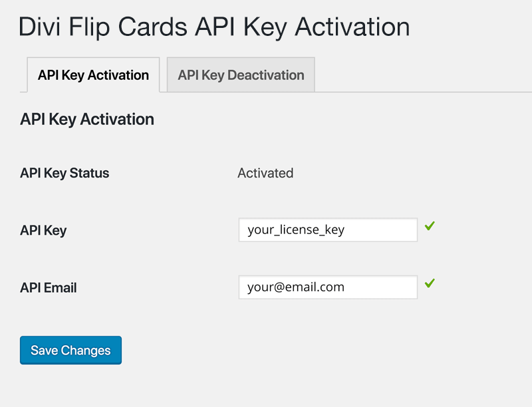This screenshot has width=532, height=407.
Task: Click the API Key row label
Action: point(43,230)
